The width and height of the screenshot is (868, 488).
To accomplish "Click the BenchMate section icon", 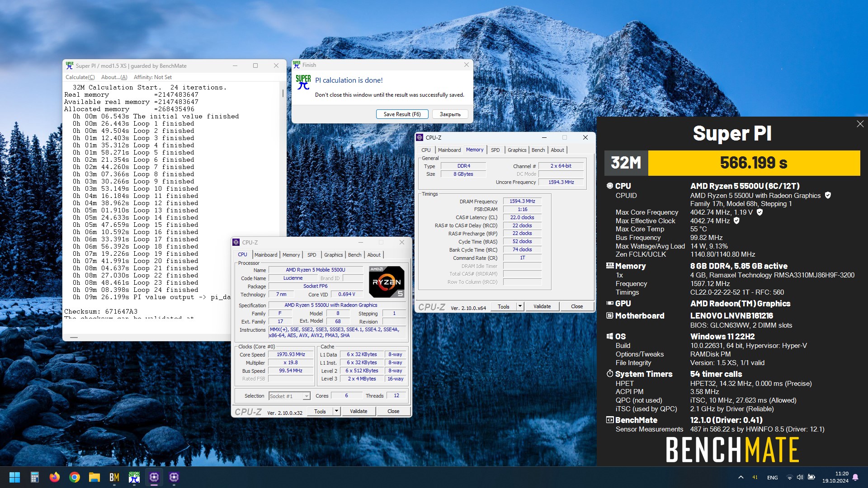I will (609, 420).
